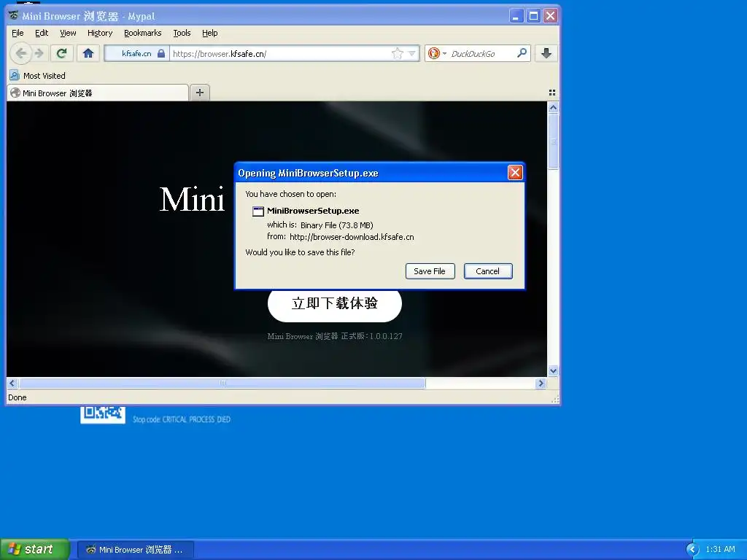
Task: Close the Opening MiniBrowserSetup.exe dialog
Action: tap(515, 172)
